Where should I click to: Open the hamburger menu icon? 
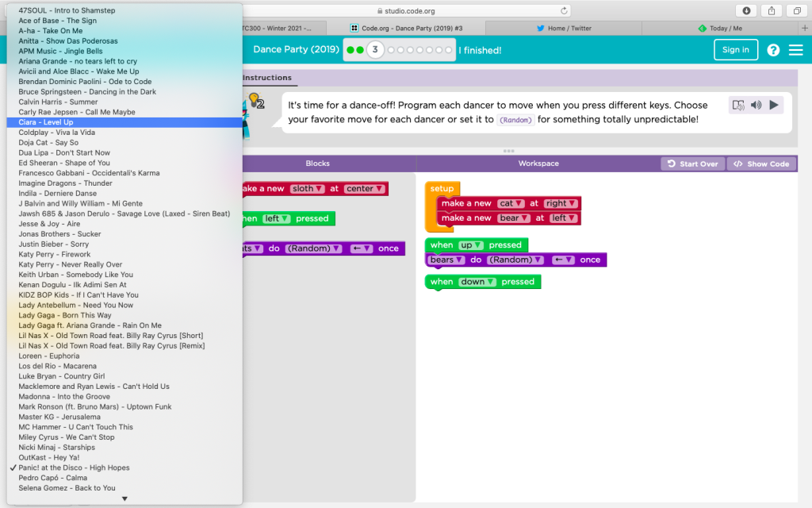click(x=796, y=50)
